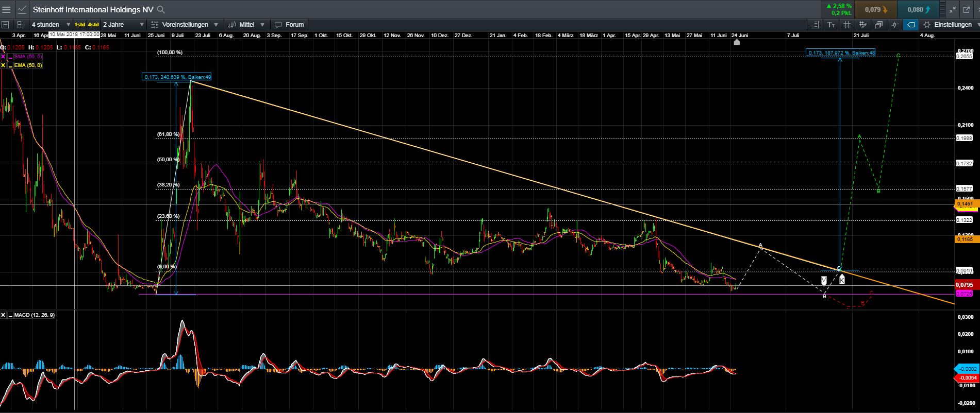Click the 0,080 buy price button
Image resolution: width=980 pixels, height=413 pixels.
918,9
